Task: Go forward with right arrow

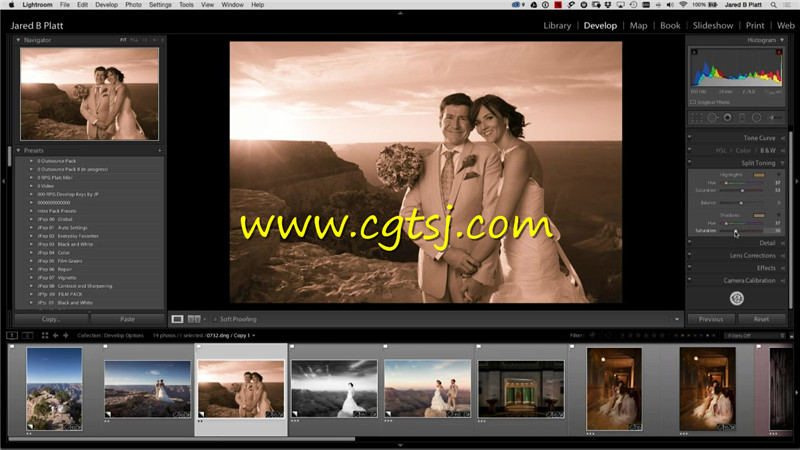Action: point(66,335)
